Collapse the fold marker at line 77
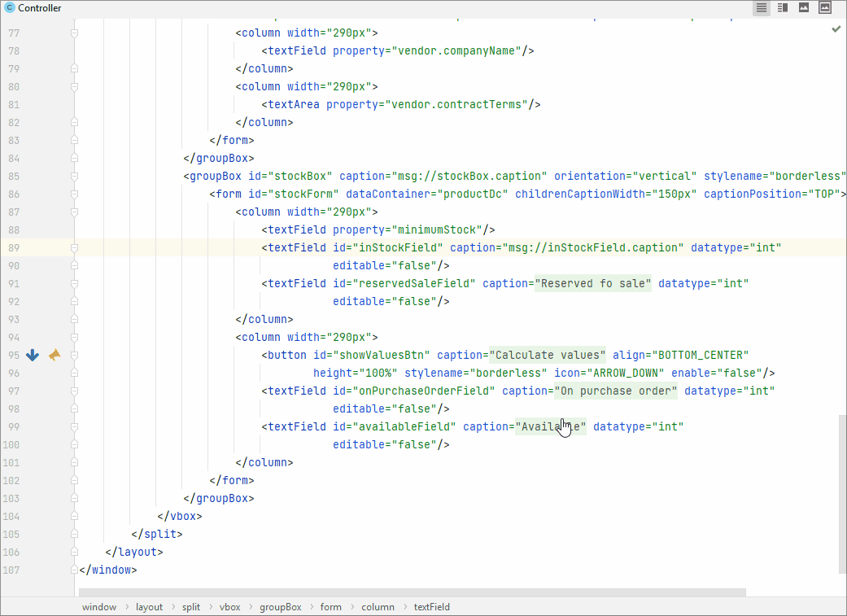This screenshot has width=847, height=616. pyautogui.click(x=74, y=33)
